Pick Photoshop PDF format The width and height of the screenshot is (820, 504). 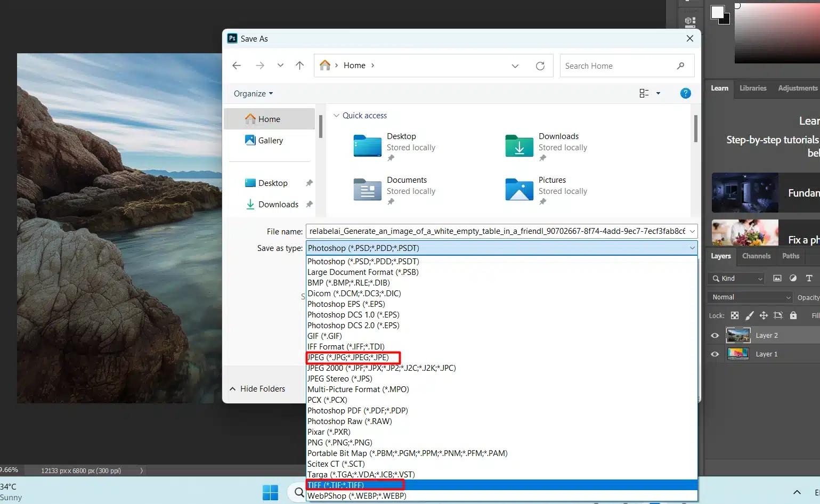501,411
